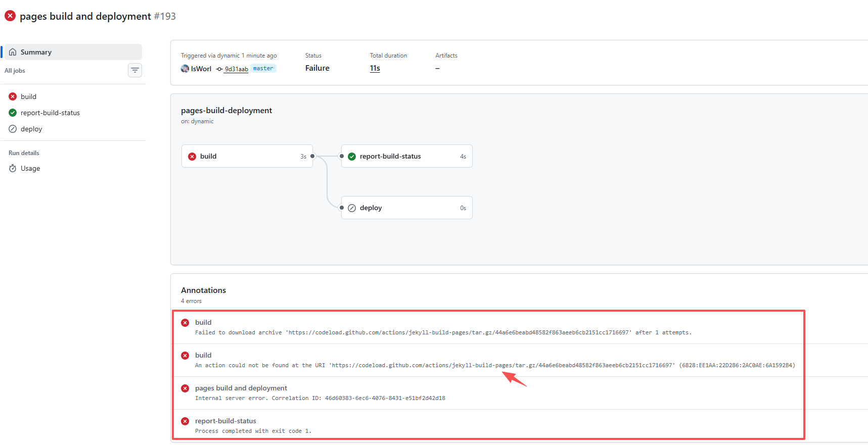This screenshot has width=868, height=446.
Task: Open the first build annotation about failed archive download
Action: 203,322
